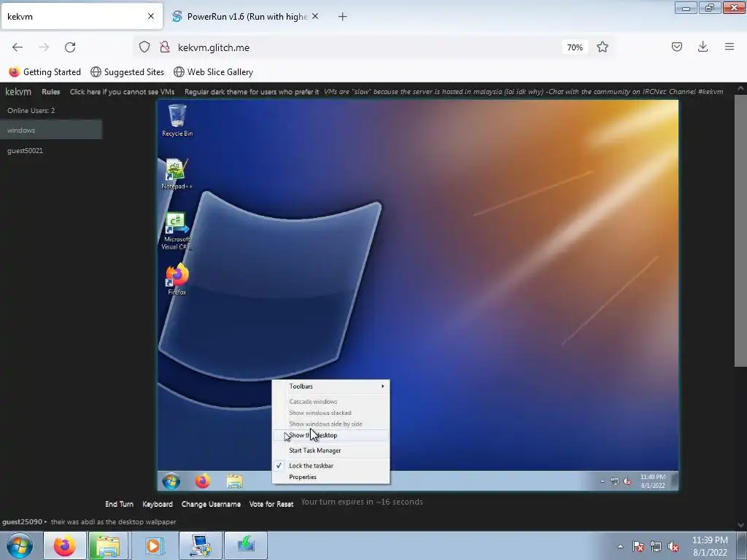The image size is (747, 560).
Task: Click the VM taskbar clock 11:40 PM
Action: (653, 481)
